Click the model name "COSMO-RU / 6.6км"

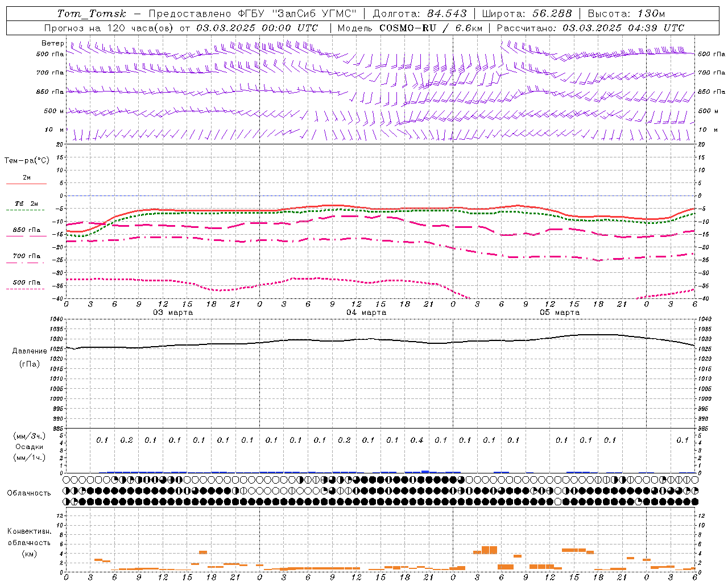[431, 28]
